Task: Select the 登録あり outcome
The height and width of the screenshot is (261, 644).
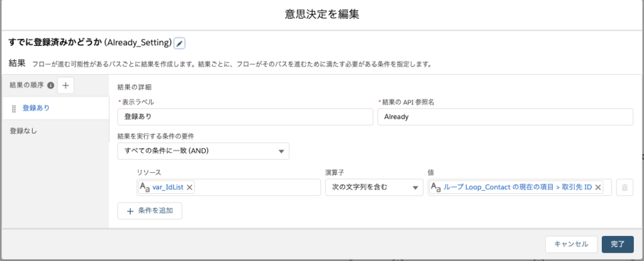Action: (56, 109)
